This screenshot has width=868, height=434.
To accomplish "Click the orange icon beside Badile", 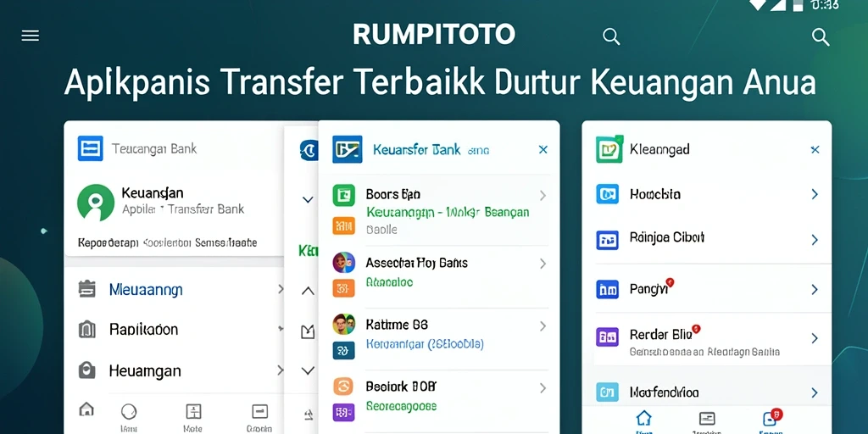I will pos(343,225).
